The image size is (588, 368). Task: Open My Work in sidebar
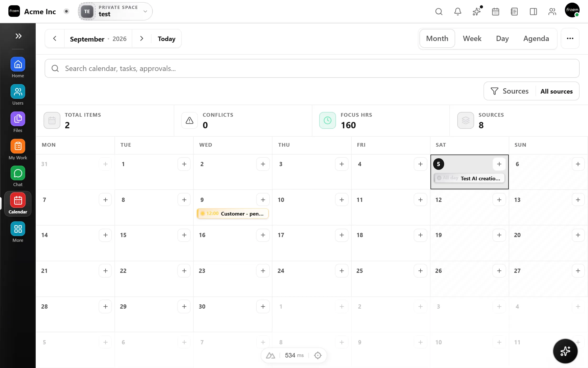click(x=18, y=150)
